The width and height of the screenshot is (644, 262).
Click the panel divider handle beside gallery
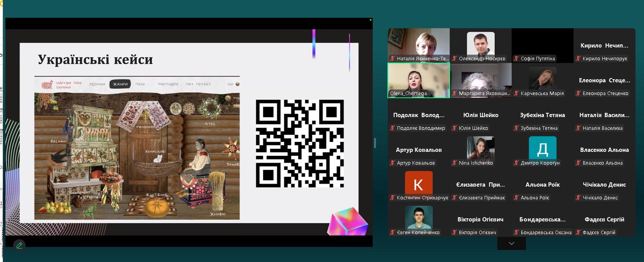(x=375, y=143)
